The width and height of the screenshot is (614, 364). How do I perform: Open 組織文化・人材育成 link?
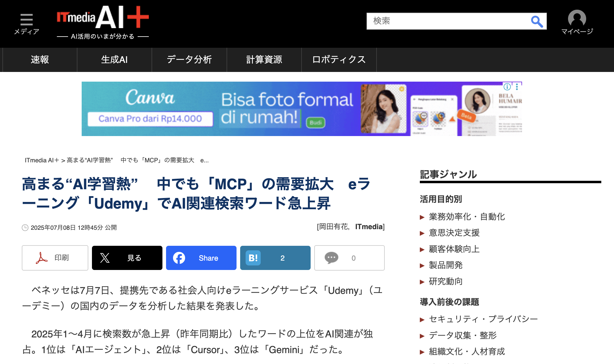point(467,352)
